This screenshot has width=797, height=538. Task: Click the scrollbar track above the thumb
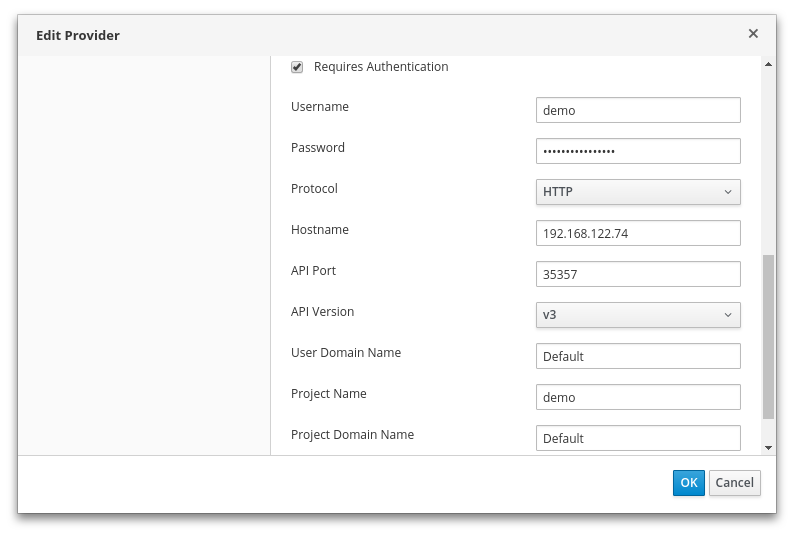tap(768, 160)
